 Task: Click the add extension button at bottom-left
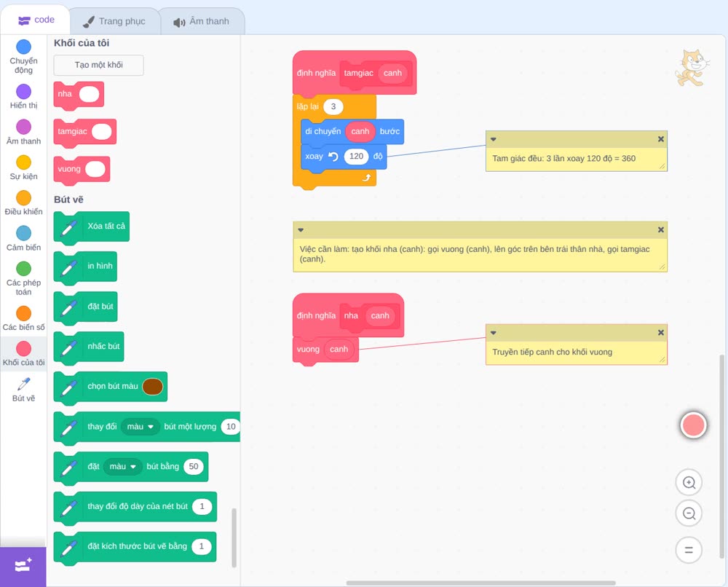point(23,566)
